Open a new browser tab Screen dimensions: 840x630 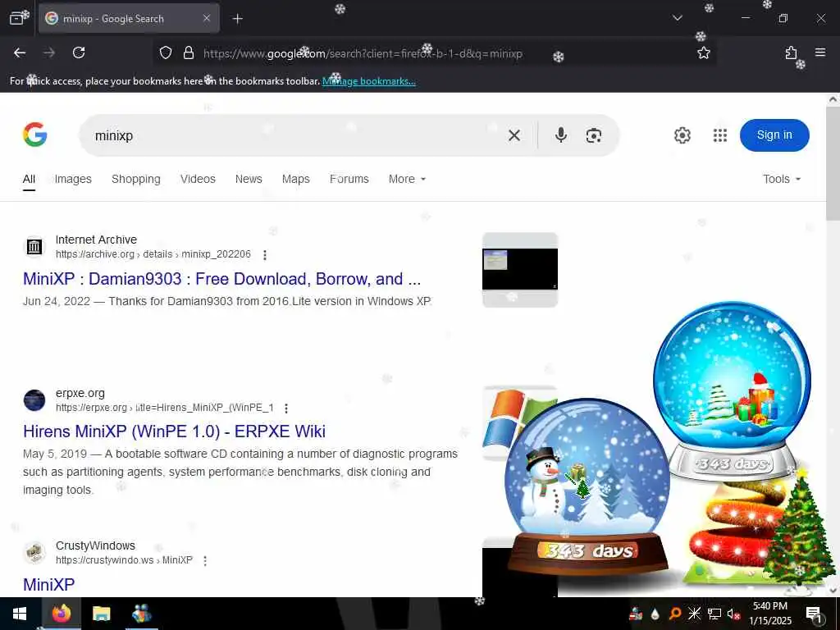coord(237,19)
